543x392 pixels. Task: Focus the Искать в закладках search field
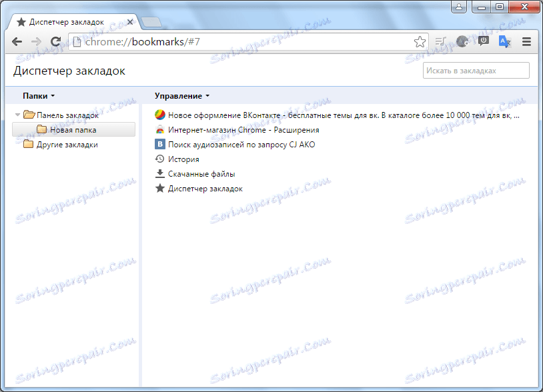point(476,71)
